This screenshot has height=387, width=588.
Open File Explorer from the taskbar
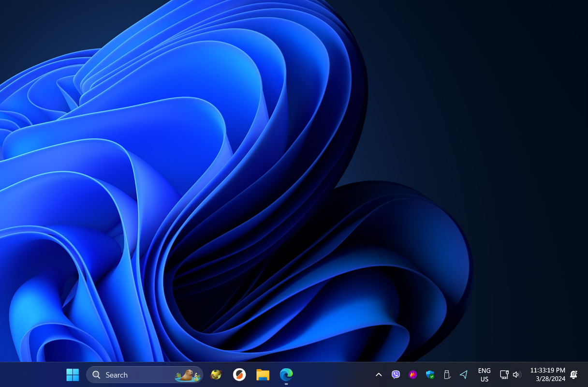click(263, 374)
